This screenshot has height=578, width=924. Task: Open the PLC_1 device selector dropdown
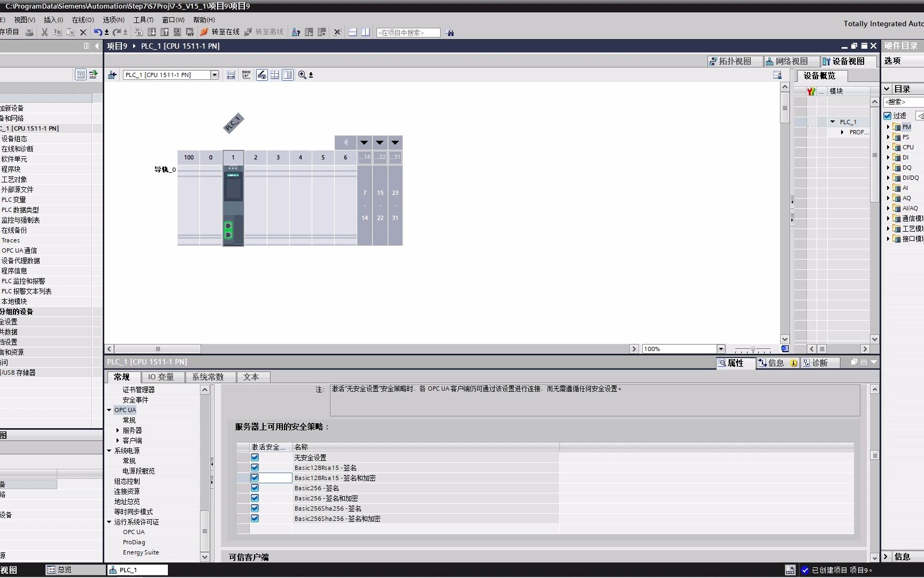[214, 75]
